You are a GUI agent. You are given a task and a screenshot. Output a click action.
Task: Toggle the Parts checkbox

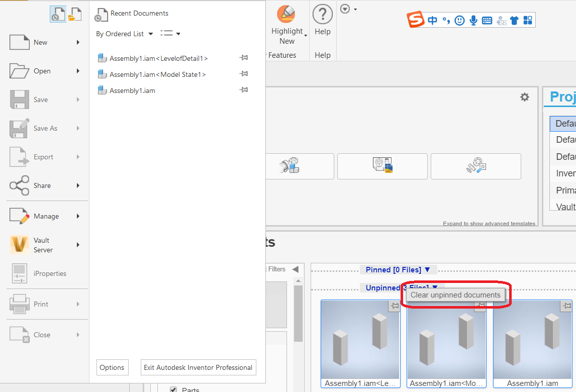tap(173, 389)
